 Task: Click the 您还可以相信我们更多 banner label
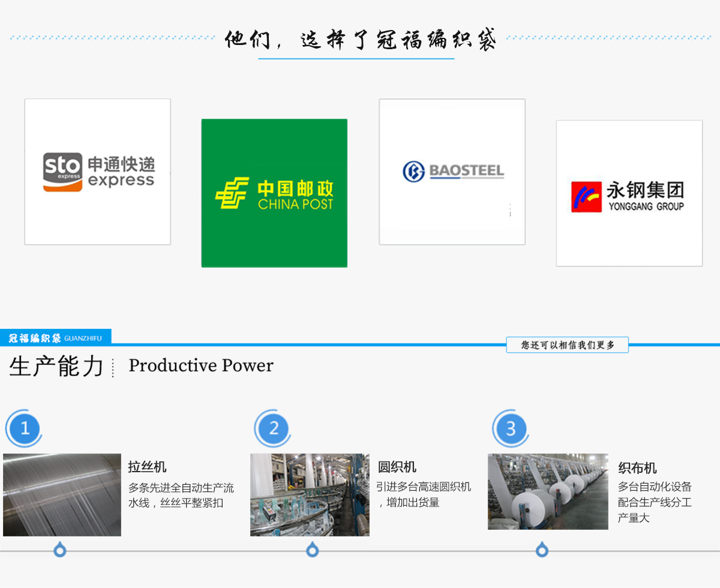coord(568,345)
